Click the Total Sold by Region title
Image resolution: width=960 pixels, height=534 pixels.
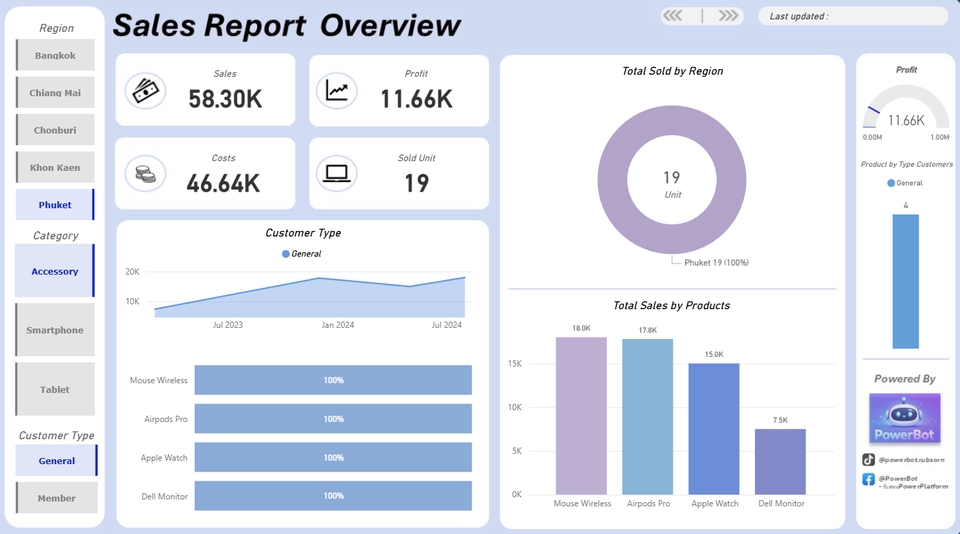[x=672, y=71]
